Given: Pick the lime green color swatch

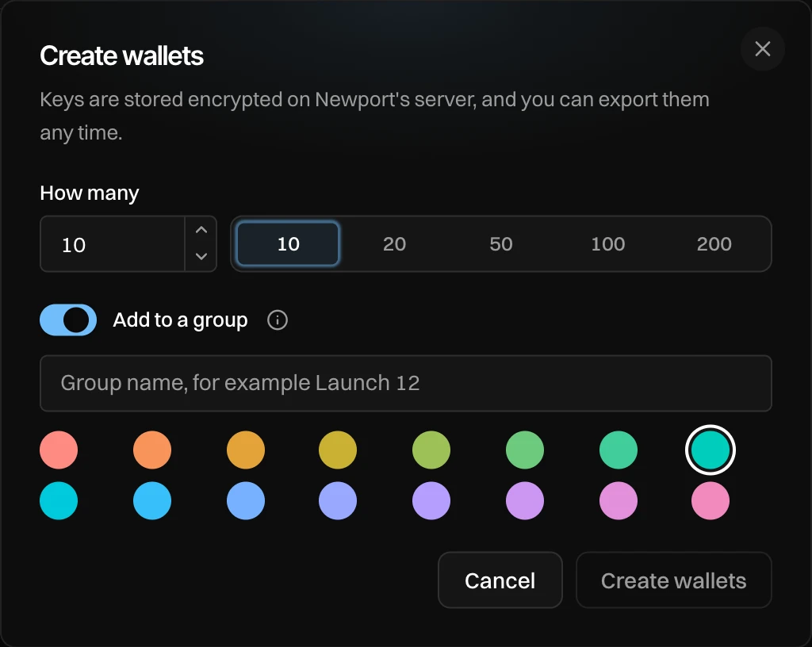Looking at the screenshot, I should click(x=431, y=450).
